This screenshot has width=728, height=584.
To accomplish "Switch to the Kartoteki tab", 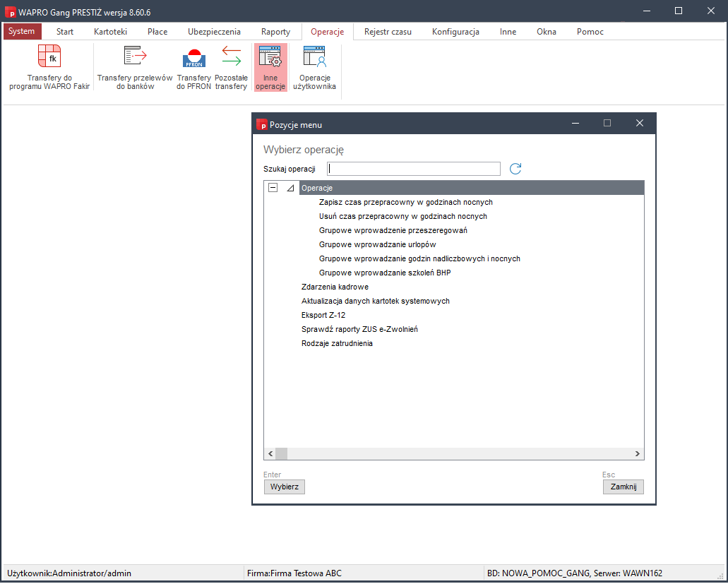I will (110, 32).
